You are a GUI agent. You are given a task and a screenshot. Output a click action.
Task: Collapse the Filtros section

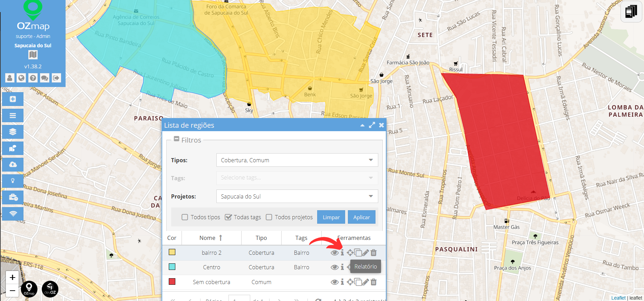176,139
